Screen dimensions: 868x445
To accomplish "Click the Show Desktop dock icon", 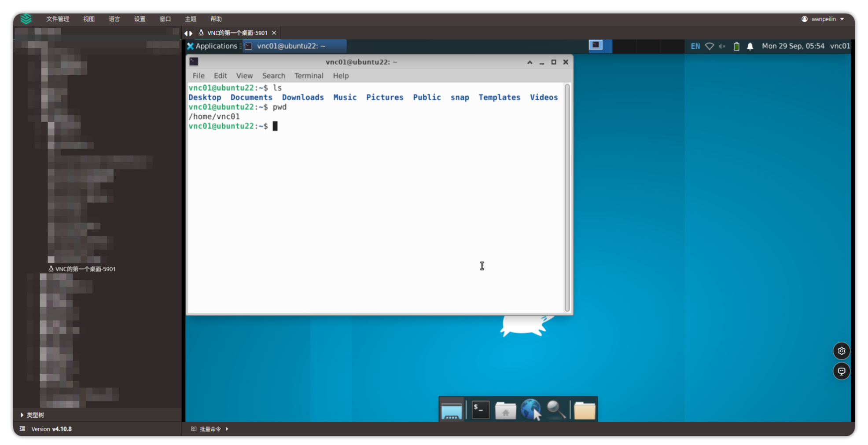I will (x=451, y=411).
